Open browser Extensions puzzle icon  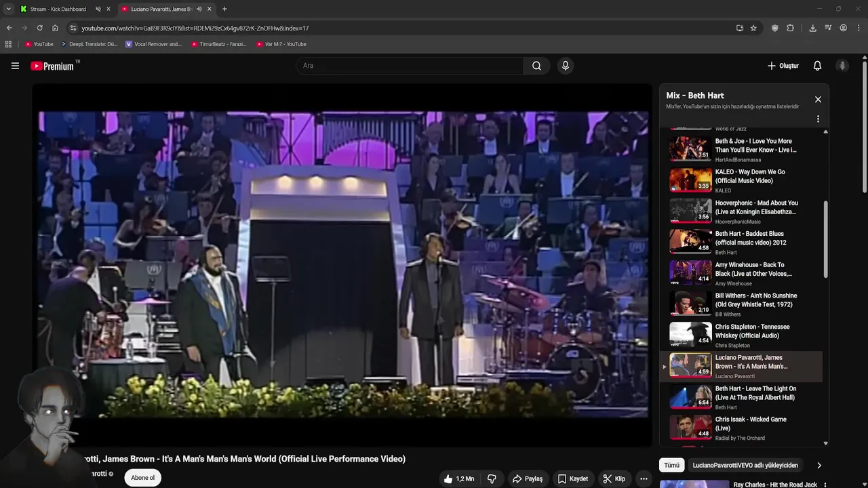(x=790, y=28)
